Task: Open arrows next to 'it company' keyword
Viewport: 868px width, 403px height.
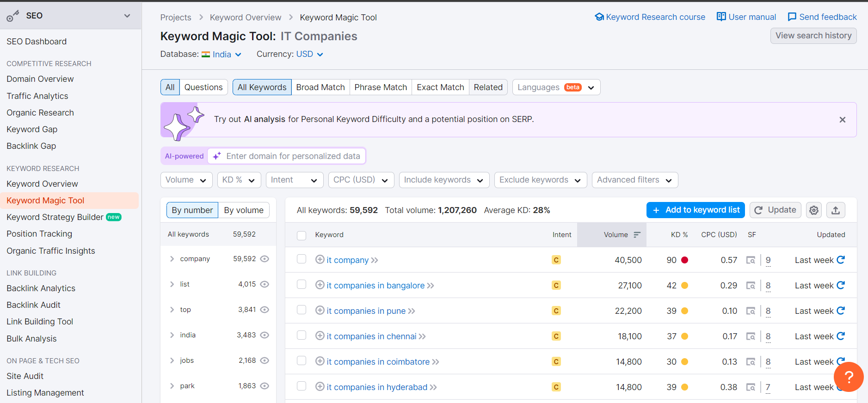Action: (375, 260)
